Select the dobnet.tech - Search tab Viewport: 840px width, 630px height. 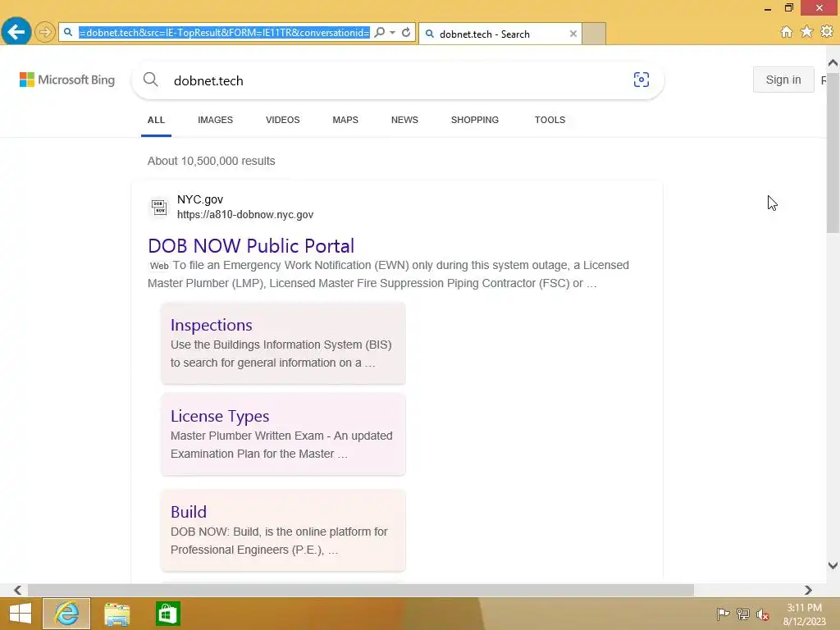[500, 34]
